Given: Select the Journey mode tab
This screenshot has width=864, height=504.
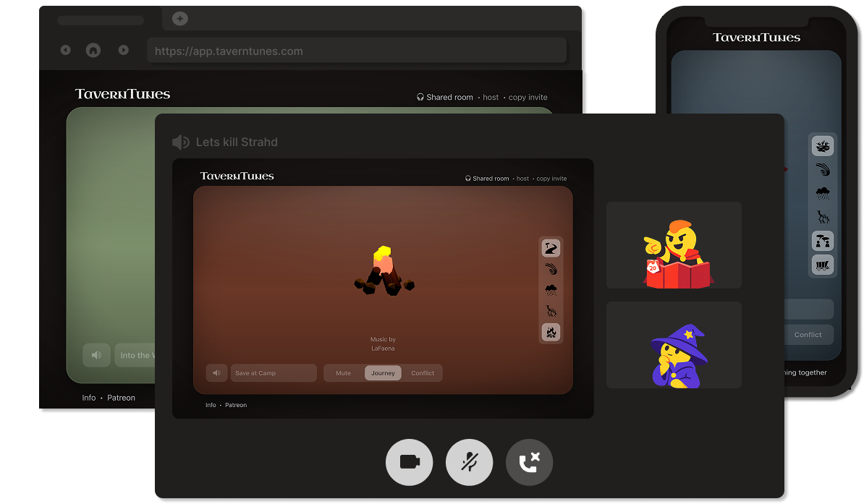Looking at the screenshot, I should (x=383, y=372).
